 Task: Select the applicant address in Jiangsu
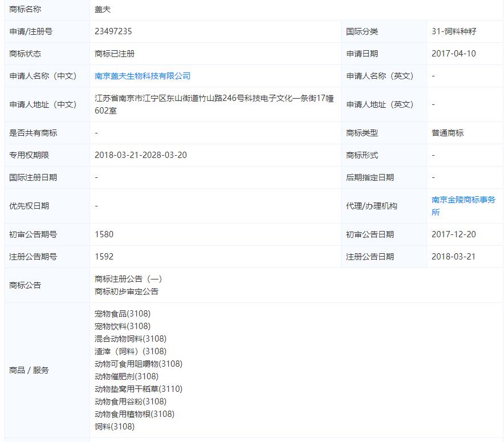(x=214, y=104)
